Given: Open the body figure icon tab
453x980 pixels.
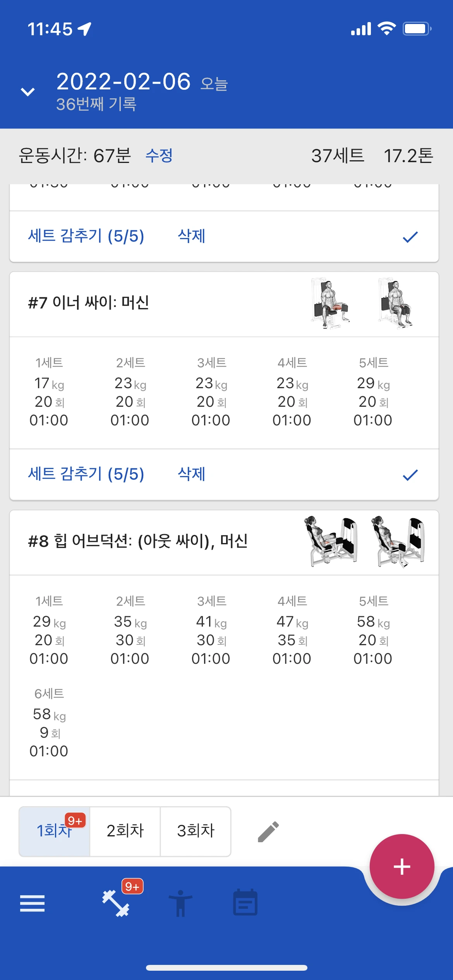Looking at the screenshot, I should click(x=180, y=903).
